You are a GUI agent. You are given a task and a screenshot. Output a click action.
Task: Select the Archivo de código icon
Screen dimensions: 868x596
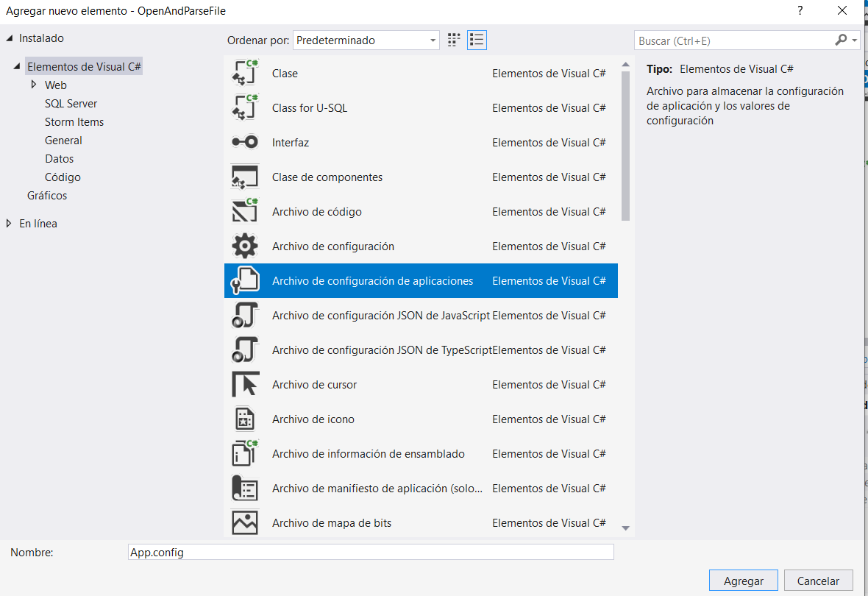[x=245, y=212]
